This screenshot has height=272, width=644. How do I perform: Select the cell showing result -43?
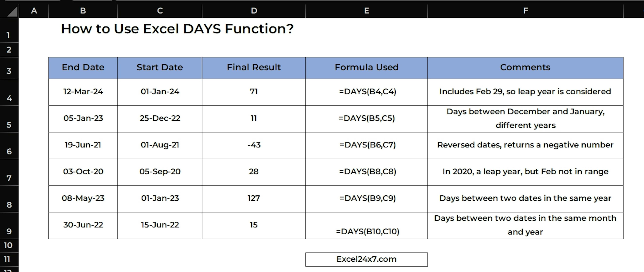click(x=254, y=145)
